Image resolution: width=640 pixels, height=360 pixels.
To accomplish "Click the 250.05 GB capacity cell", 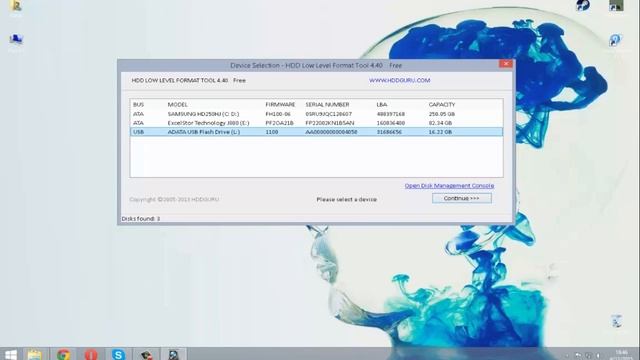I will coord(442,114).
